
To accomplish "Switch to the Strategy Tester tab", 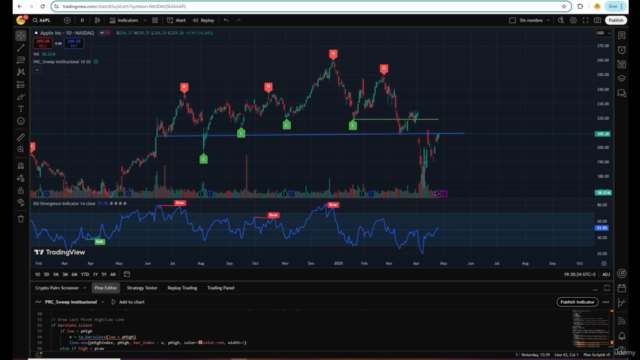I will tap(142, 288).
